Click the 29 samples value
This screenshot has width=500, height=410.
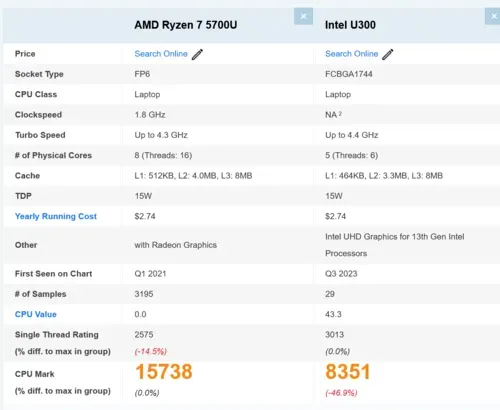(330, 294)
